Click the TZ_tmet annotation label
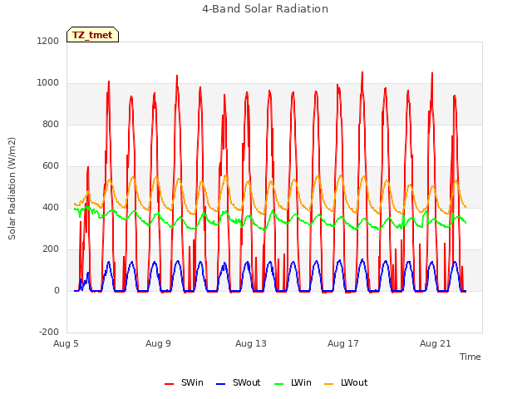Screen dimensions: 532x399 [x=92, y=35]
